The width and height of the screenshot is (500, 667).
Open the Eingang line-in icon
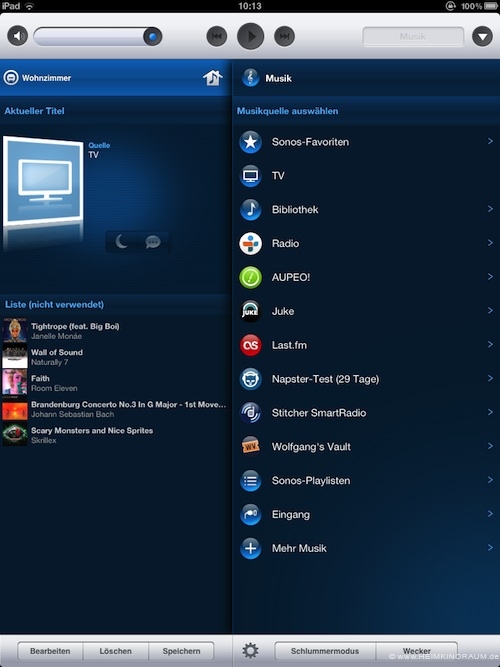click(250, 514)
